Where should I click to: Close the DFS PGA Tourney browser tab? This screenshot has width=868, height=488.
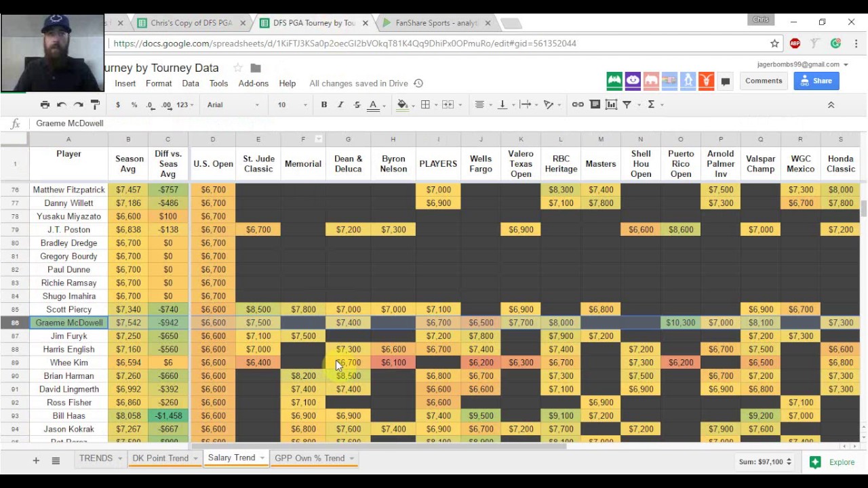point(365,23)
